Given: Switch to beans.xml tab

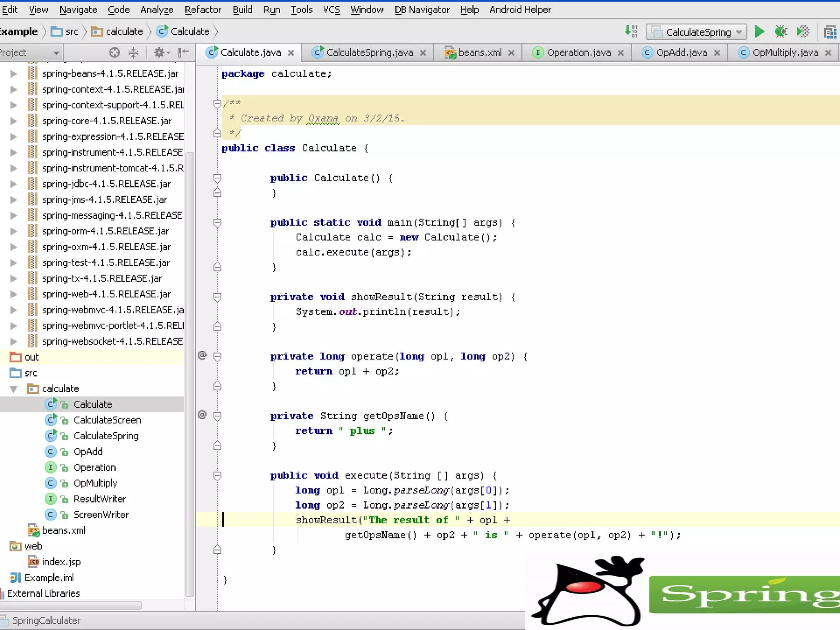Looking at the screenshot, I should pos(479,52).
